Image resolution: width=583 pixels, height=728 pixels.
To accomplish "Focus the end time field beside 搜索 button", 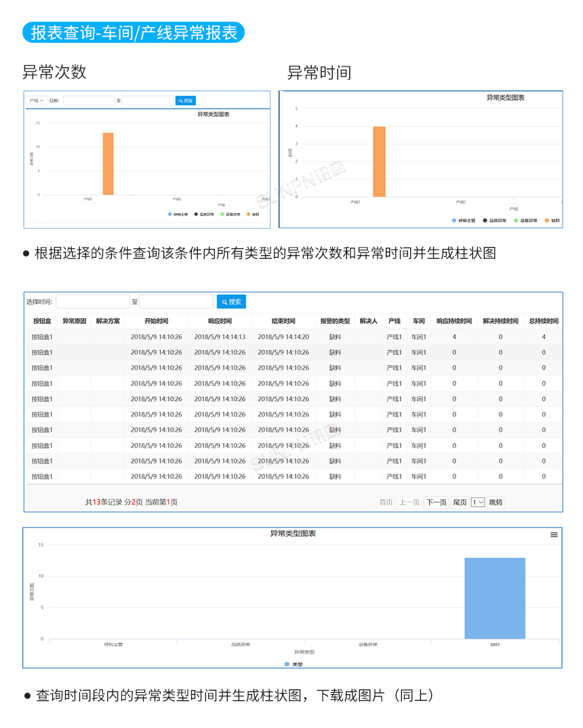I will pos(176,302).
